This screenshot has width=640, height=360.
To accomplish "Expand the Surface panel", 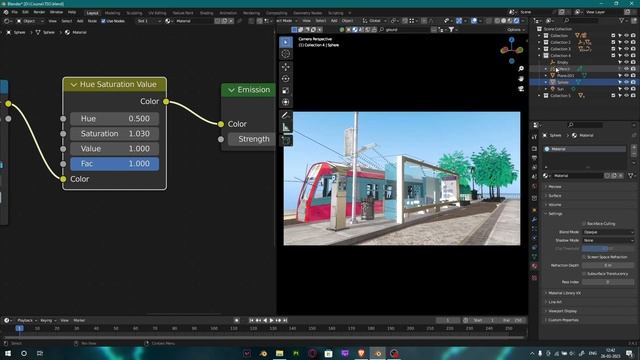I will tap(555, 196).
